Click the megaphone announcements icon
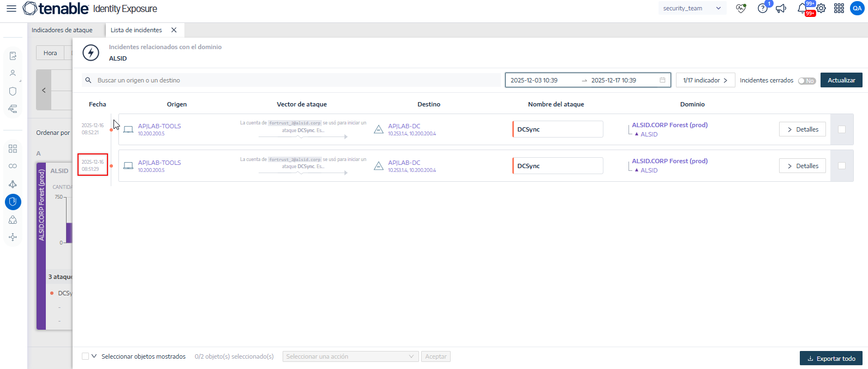The image size is (868, 369). point(781,9)
